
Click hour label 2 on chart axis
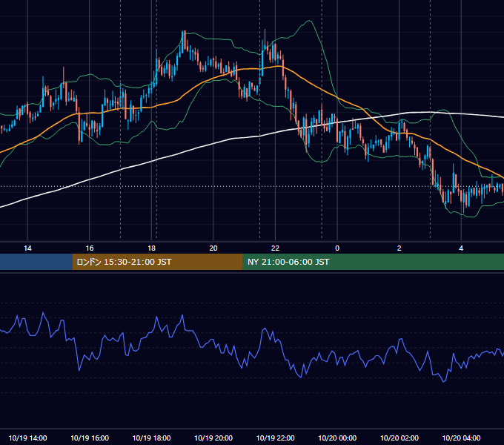coord(399,248)
